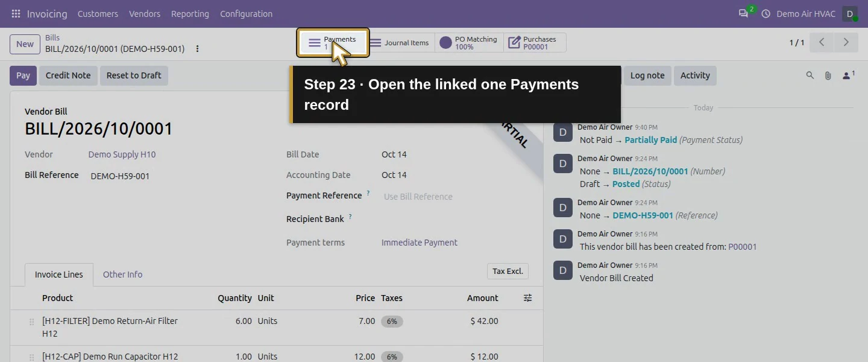Open the Purchases P00001 smart button
Screen dimensions: 868x362
[535, 43]
